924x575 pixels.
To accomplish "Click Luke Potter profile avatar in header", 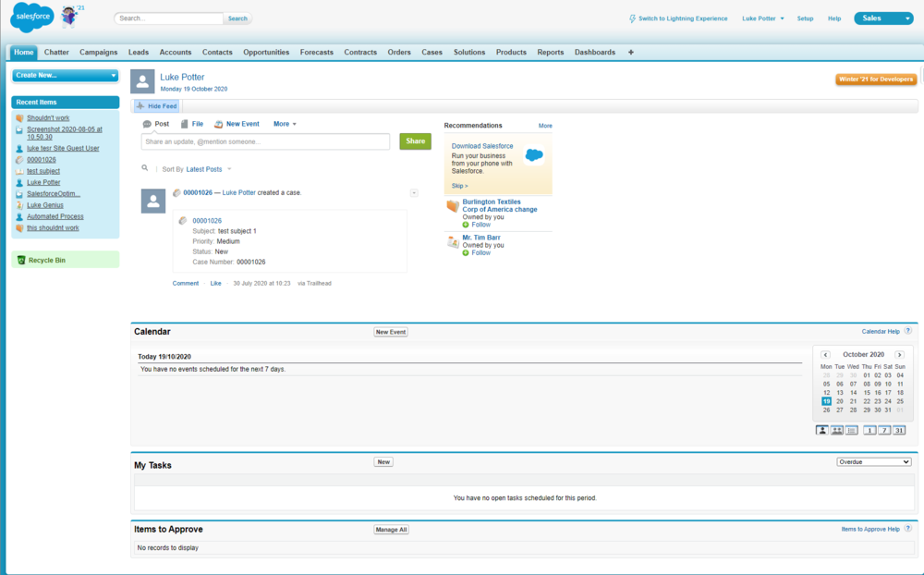I will [x=142, y=81].
